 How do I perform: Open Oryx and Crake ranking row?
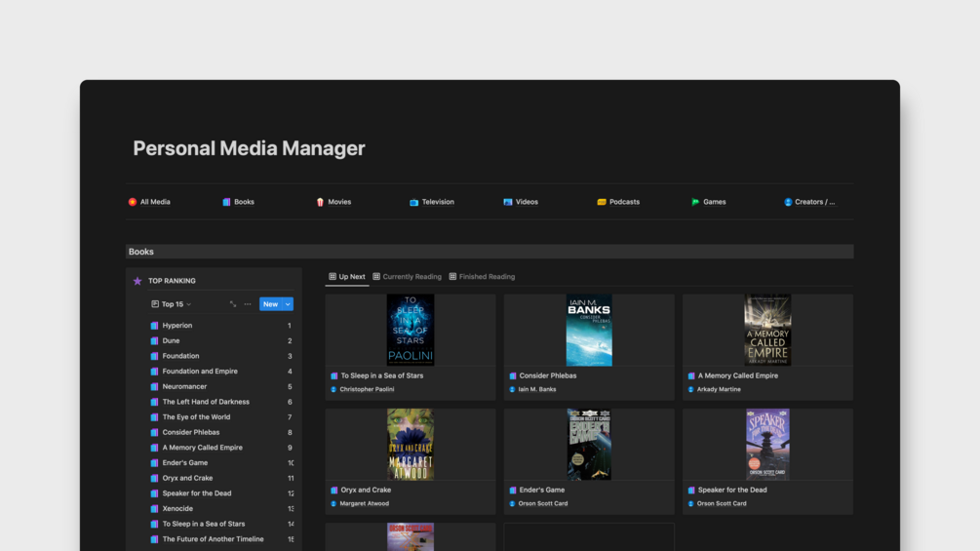click(x=221, y=478)
